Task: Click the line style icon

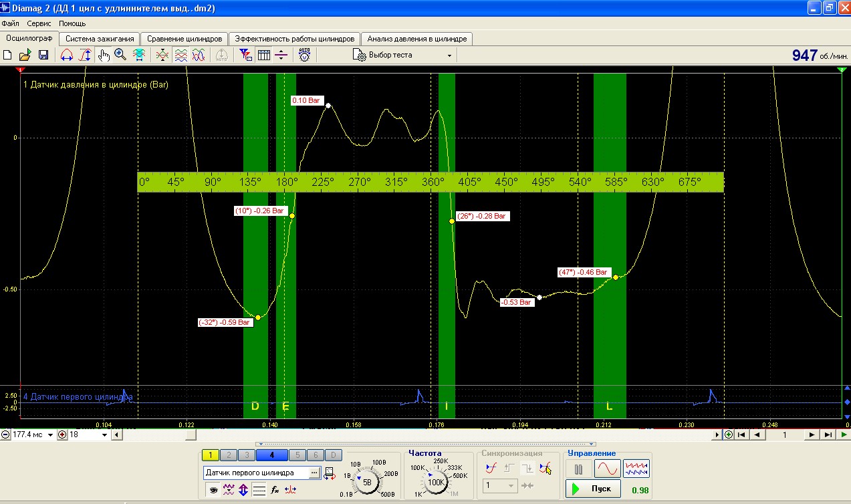Action: [x=259, y=490]
